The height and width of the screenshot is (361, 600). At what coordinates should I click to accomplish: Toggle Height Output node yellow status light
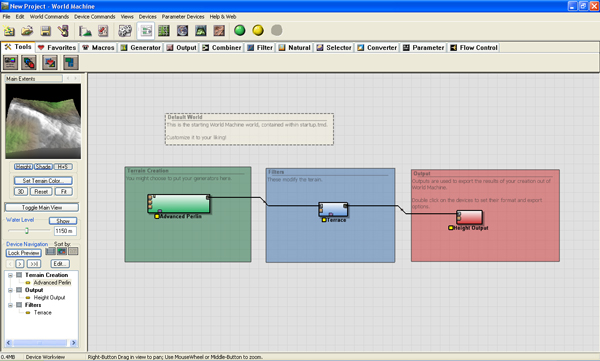coord(450,228)
